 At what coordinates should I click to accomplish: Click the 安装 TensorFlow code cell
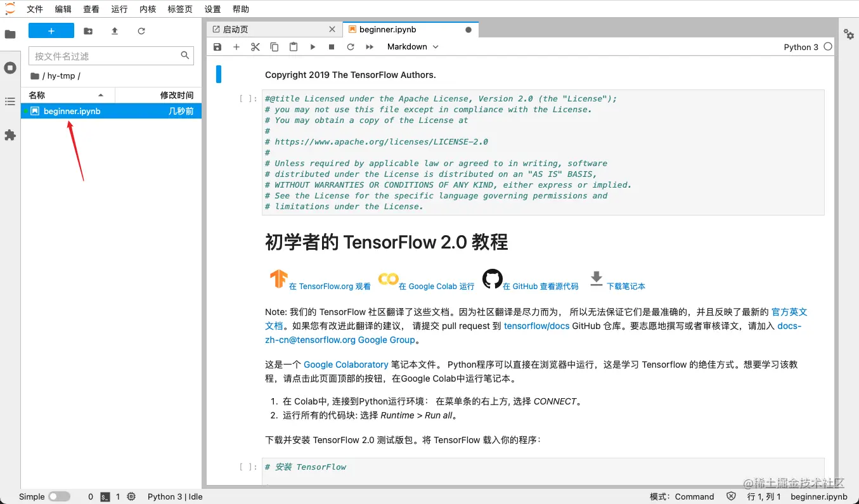pyautogui.click(x=543, y=472)
